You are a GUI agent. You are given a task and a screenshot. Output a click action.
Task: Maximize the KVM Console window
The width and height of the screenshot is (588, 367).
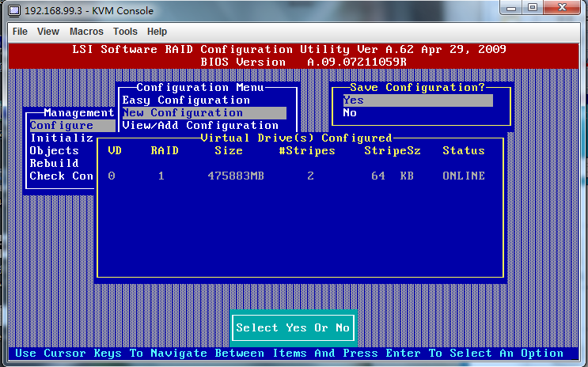click(x=532, y=7)
